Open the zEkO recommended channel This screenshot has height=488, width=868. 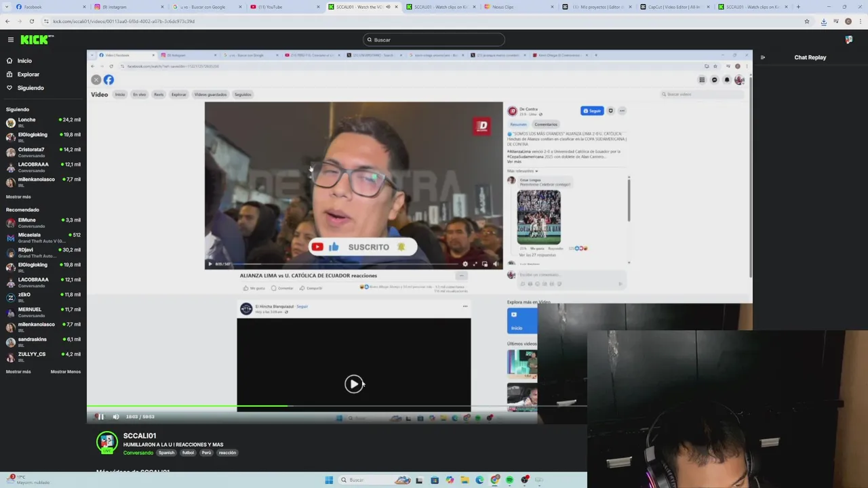pyautogui.click(x=43, y=298)
